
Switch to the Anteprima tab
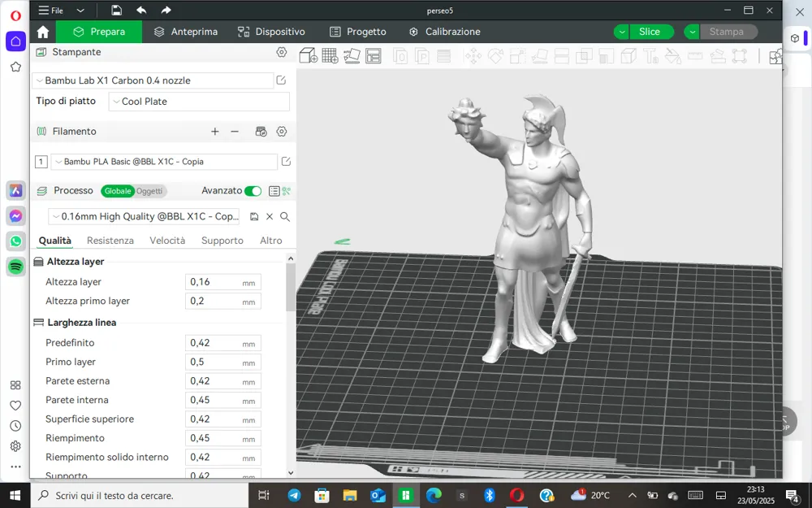pos(186,32)
